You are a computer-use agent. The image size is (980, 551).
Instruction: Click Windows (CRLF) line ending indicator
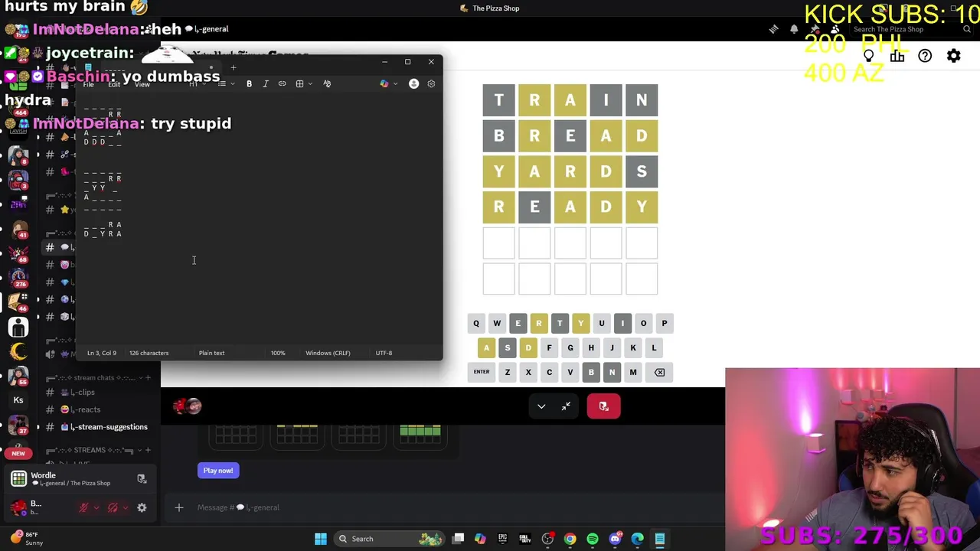[328, 353]
